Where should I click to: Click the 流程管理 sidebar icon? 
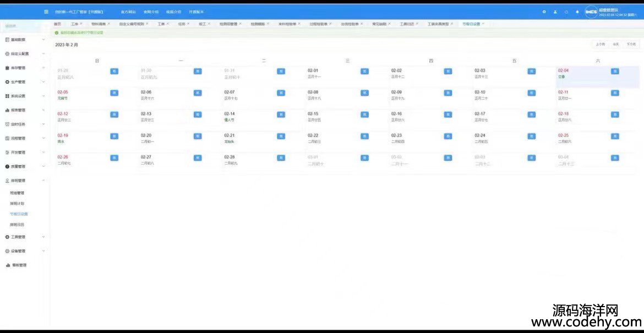point(7,138)
